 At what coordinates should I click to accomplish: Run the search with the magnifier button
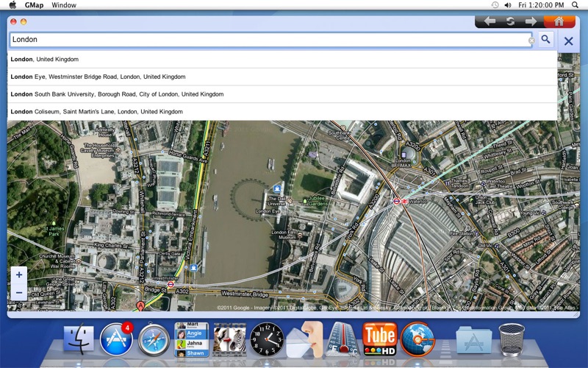click(x=545, y=39)
